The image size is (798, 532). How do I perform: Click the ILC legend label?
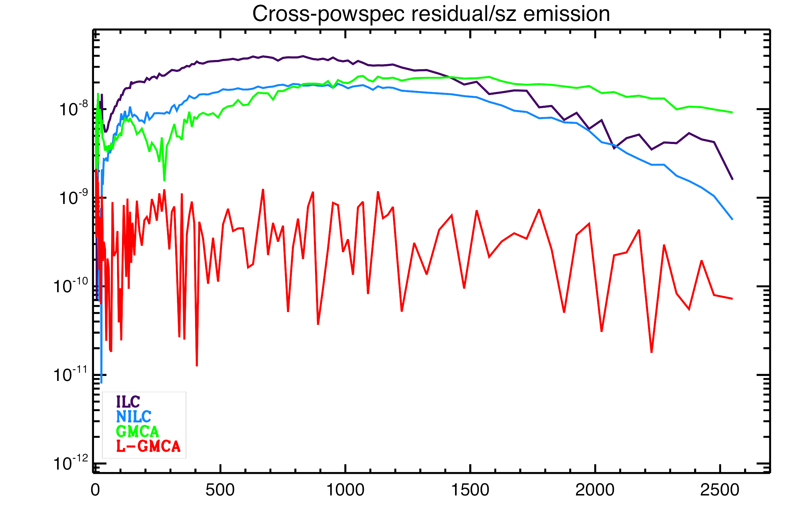tap(128, 402)
